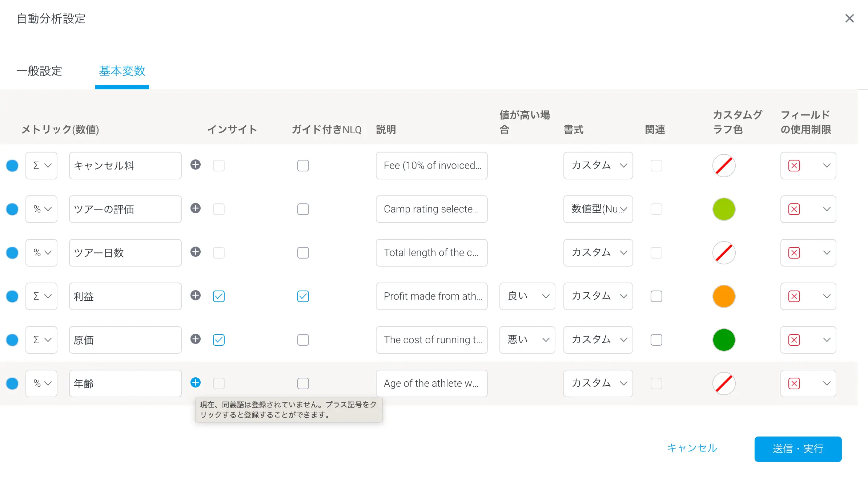The width and height of the screenshot is (868, 491).
Task: Click the キャンセル link
Action: [692, 448]
